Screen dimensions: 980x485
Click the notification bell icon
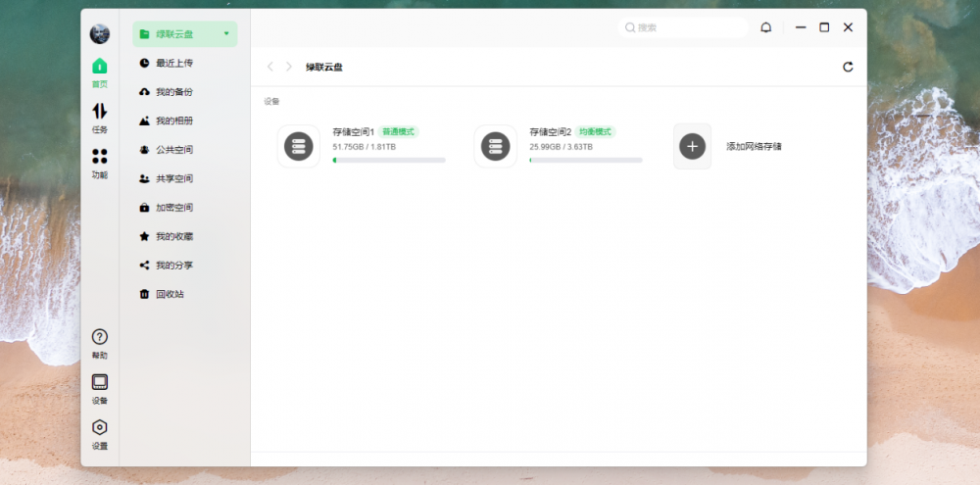point(765,27)
